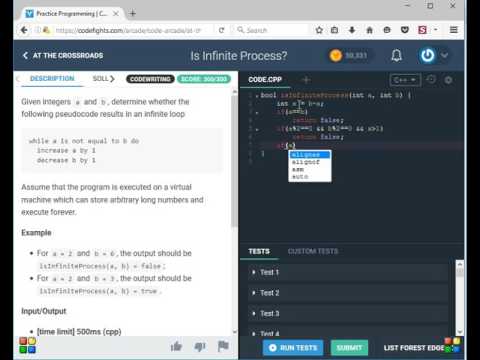The width and height of the screenshot is (480, 360).
Task: Choose the asm autocomplete suggestion
Action: coord(310,169)
